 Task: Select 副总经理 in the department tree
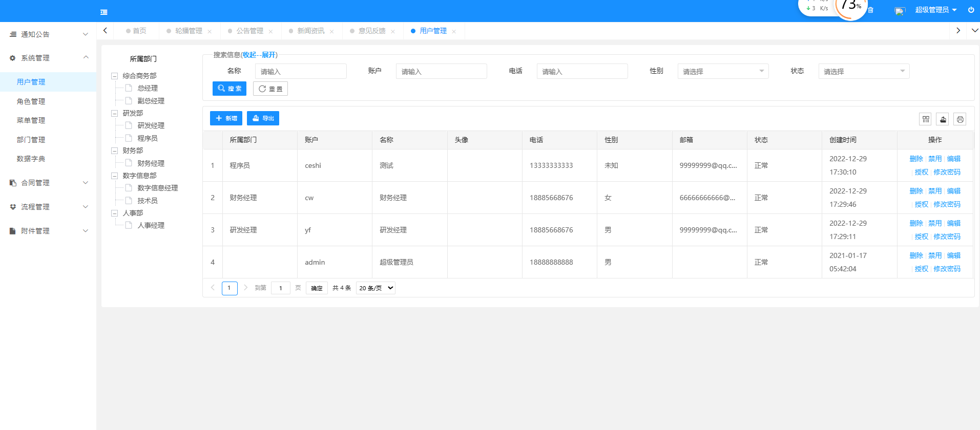(151, 101)
